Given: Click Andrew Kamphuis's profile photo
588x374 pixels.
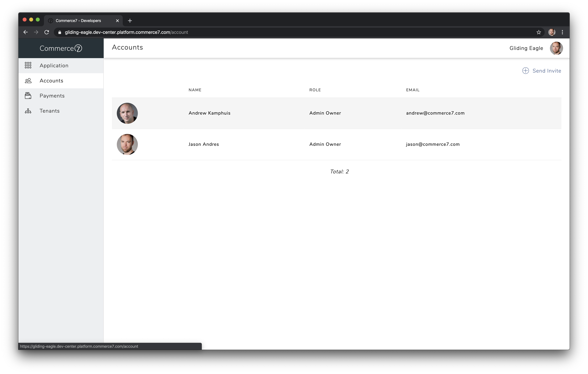Looking at the screenshot, I should pos(127,113).
